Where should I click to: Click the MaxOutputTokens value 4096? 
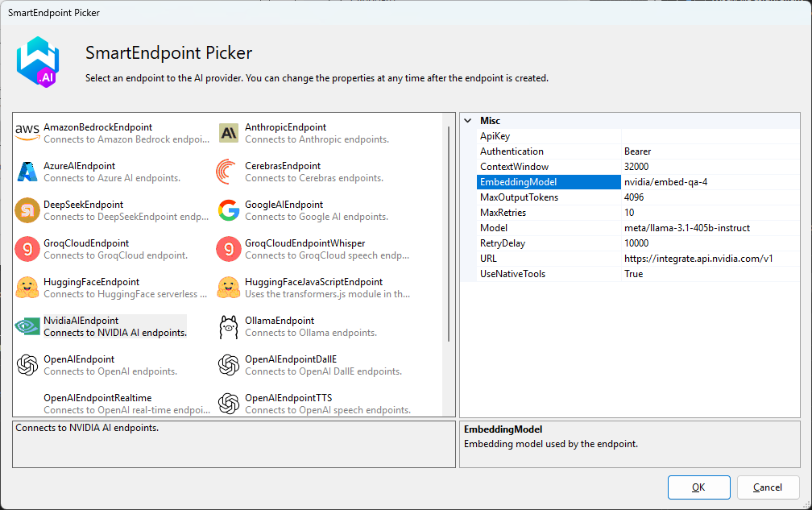click(710, 197)
